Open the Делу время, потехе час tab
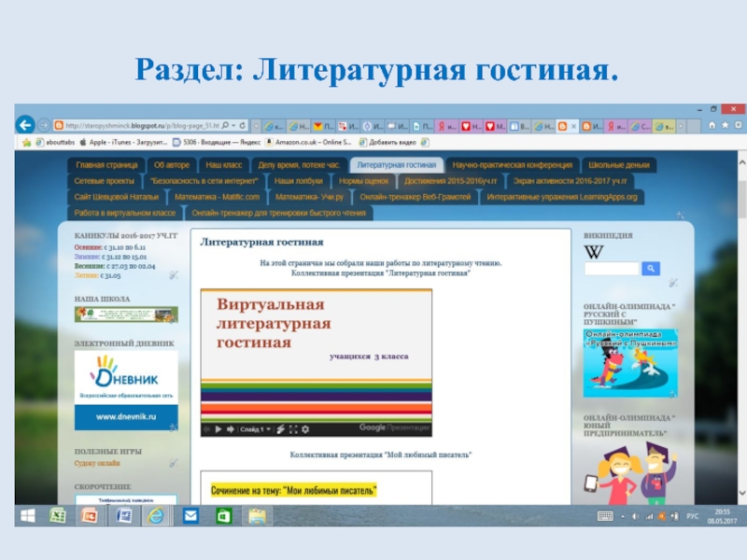 (x=299, y=165)
